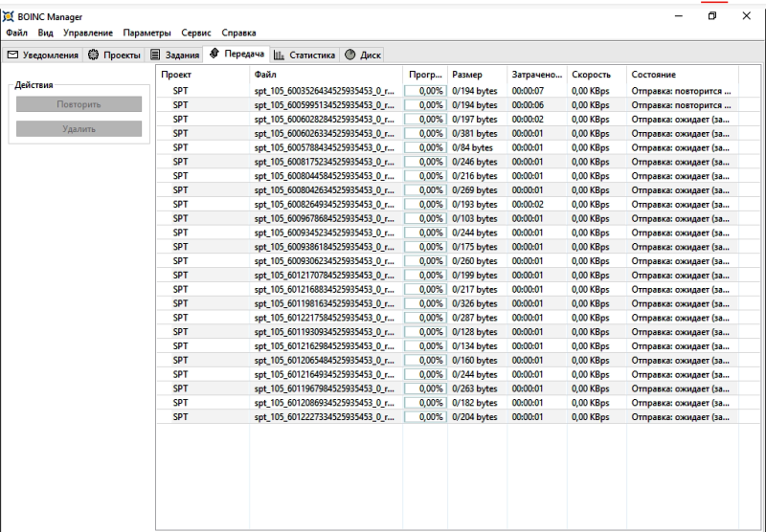This screenshot has height=532, width=766.
Task: Click progress bar of file spt_105_600599513...
Action: click(425, 105)
